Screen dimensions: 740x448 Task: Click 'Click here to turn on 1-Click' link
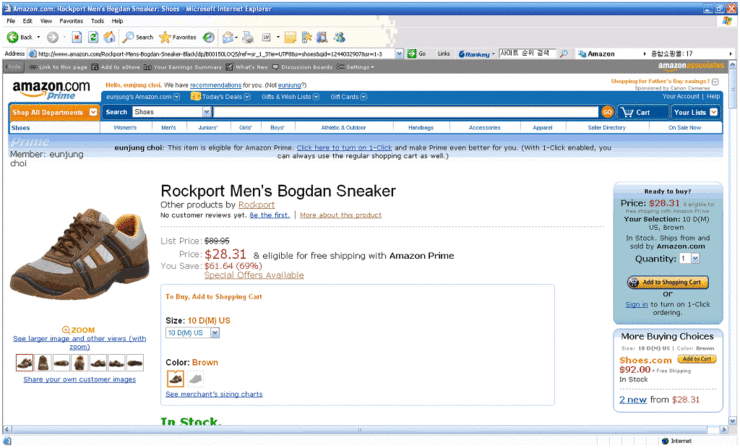coord(344,148)
